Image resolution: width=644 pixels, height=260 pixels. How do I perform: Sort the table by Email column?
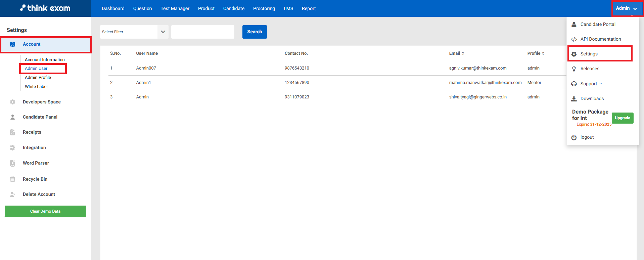(x=457, y=53)
